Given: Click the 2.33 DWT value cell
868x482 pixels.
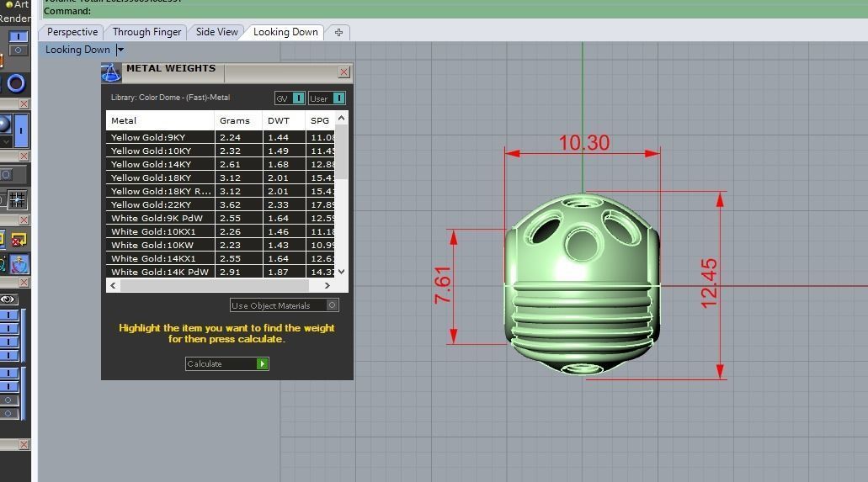Looking at the screenshot, I should pos(284,204).
